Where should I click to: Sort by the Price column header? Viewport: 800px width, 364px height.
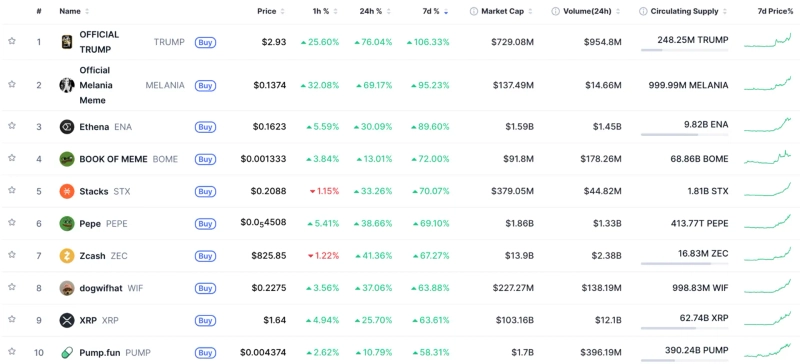[x=271, y=11]
